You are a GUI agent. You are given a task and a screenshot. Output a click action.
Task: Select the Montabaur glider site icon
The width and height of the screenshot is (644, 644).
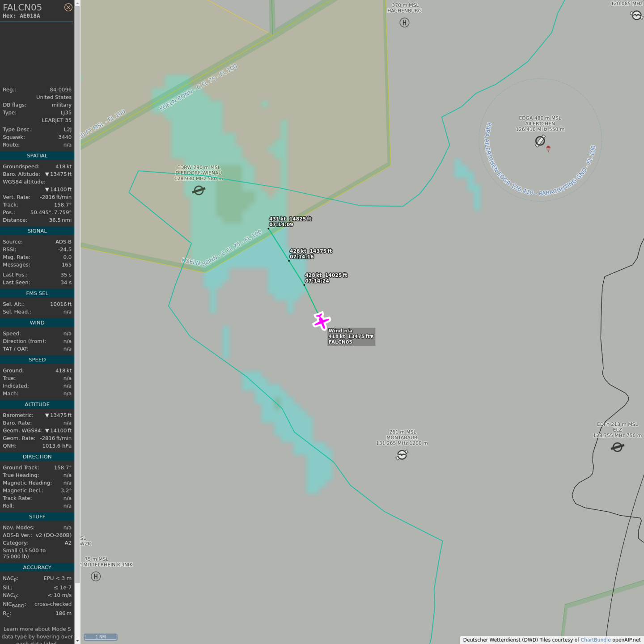402,455
